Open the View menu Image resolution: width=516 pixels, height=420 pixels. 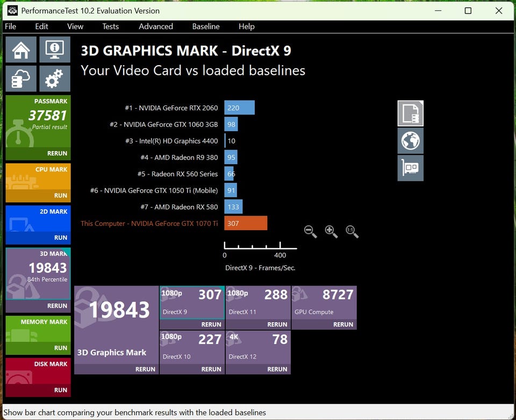tap(75, 26)
